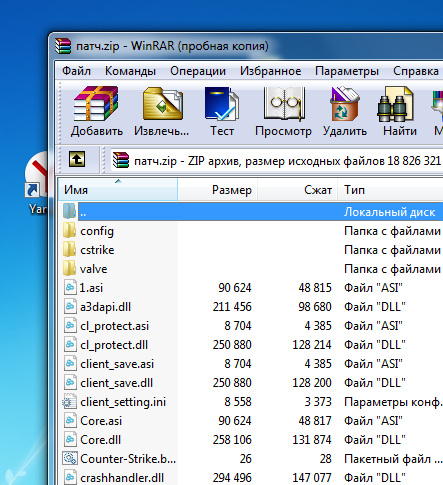Go up one level with arrow button

tap(77, 159)
